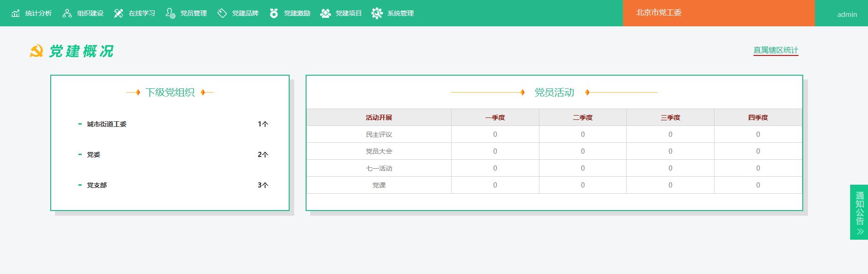Click the 党员管理 person icon
868x274 pixels.
pos(170,13)
